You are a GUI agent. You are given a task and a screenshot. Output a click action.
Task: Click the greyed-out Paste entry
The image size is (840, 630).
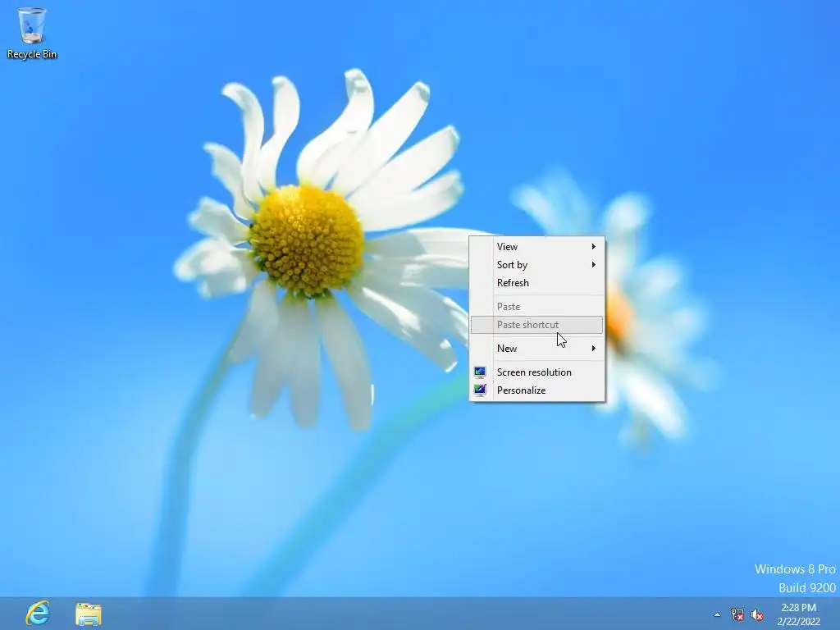pos(536,307)
